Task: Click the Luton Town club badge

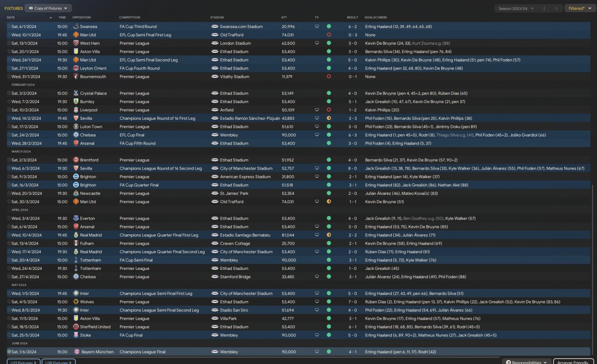Action: pyautogui.click(x=76, y=127)
